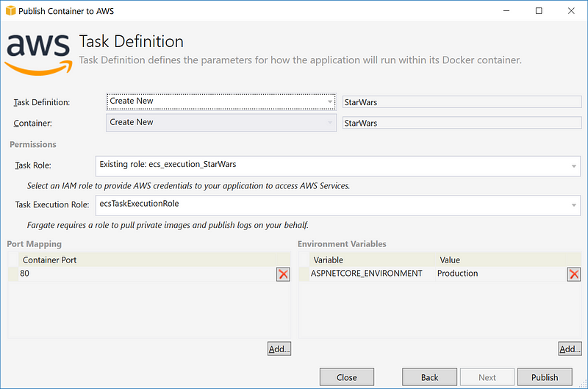588x389 pixels.
Task: Click the orange box icon in title bar
Action: pyautogui.click(x=10, y=11)
